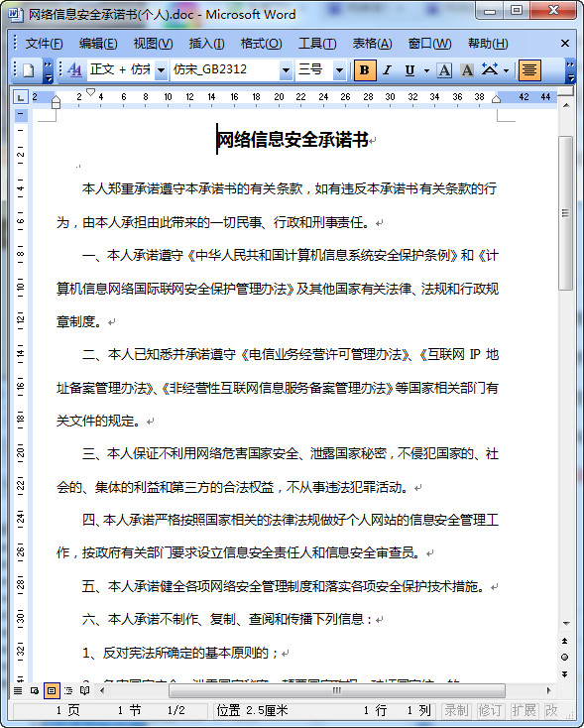Click the Font box showing 仿宋_GB2312
584x728 pixels.
(225, 70)
